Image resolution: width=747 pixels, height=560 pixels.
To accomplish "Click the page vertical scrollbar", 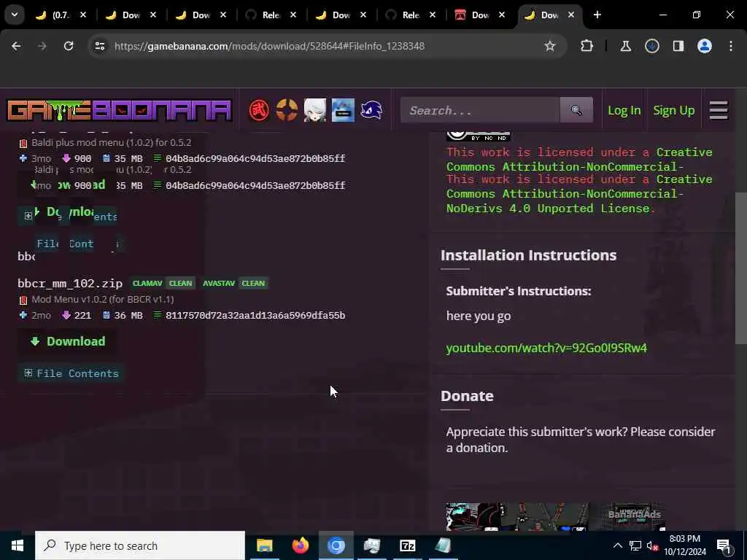I will click(740, 268).
